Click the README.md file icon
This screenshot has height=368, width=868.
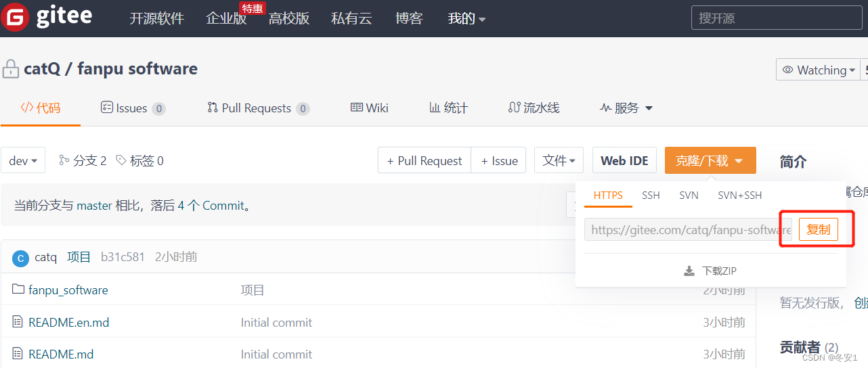[18, 354]
